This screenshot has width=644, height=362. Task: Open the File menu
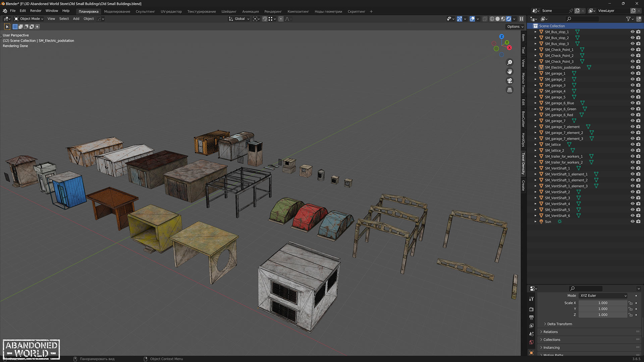pyautogui.click(x=13, y=11)
